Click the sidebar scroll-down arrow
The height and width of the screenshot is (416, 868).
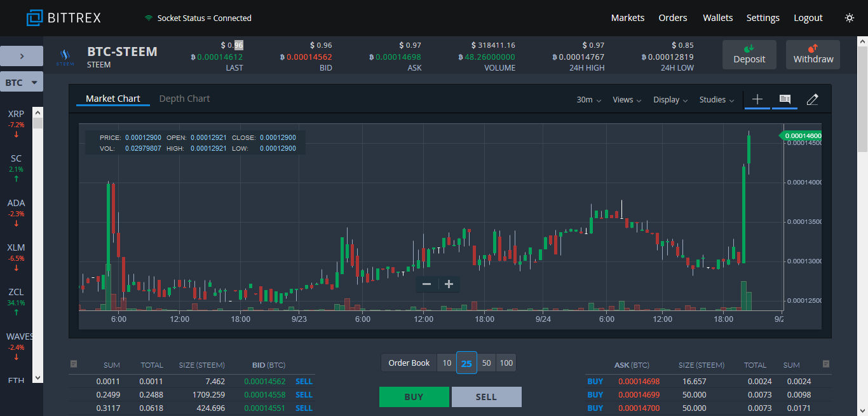pos(37,378)
